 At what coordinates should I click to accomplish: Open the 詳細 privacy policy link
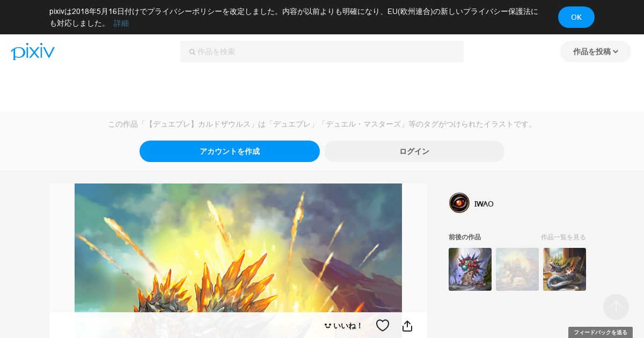point(121,23)
